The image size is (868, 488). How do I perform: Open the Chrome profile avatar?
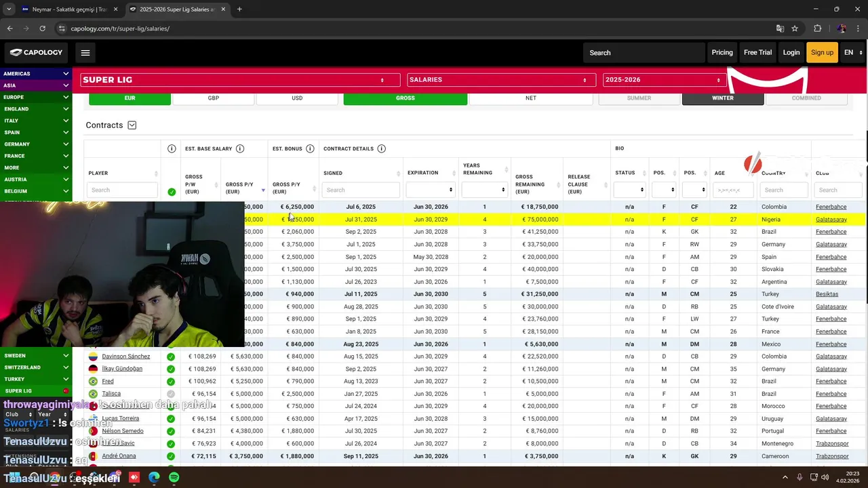point(842,28)
